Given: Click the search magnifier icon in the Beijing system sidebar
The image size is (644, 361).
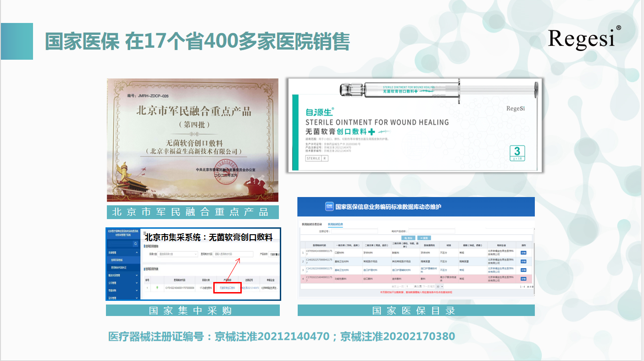Looking at the screenshot, I should click(135, 243).
